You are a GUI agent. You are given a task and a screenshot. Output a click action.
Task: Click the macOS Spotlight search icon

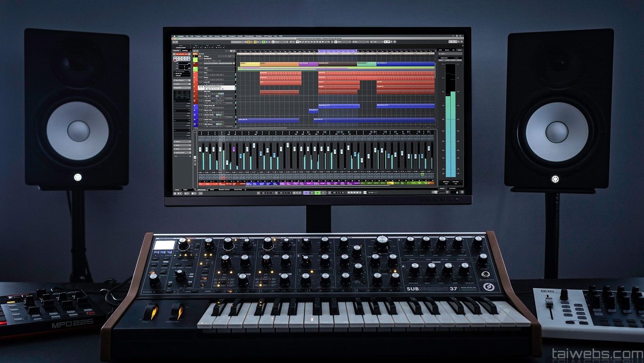coord(453,36)
